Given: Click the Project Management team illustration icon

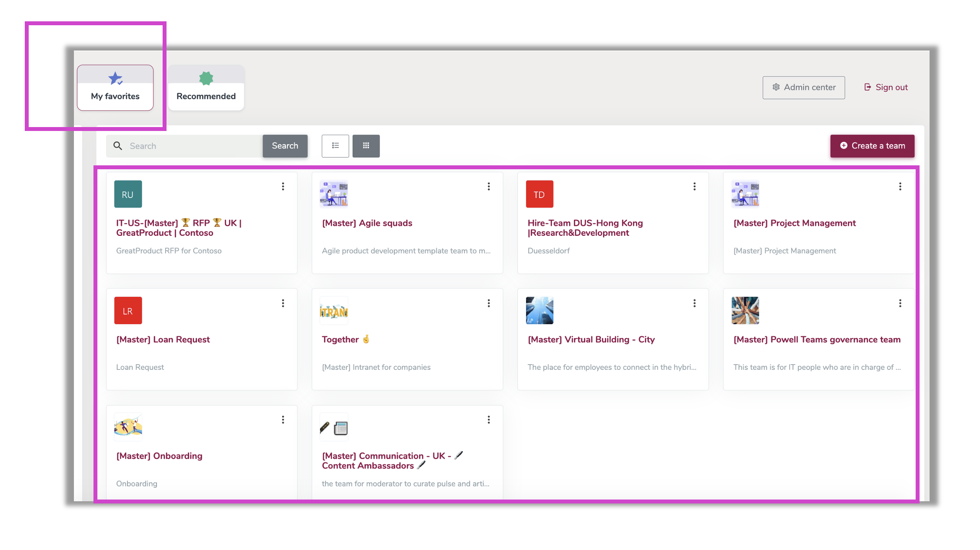Looking at the screenshot, I should tap(745, 194).
